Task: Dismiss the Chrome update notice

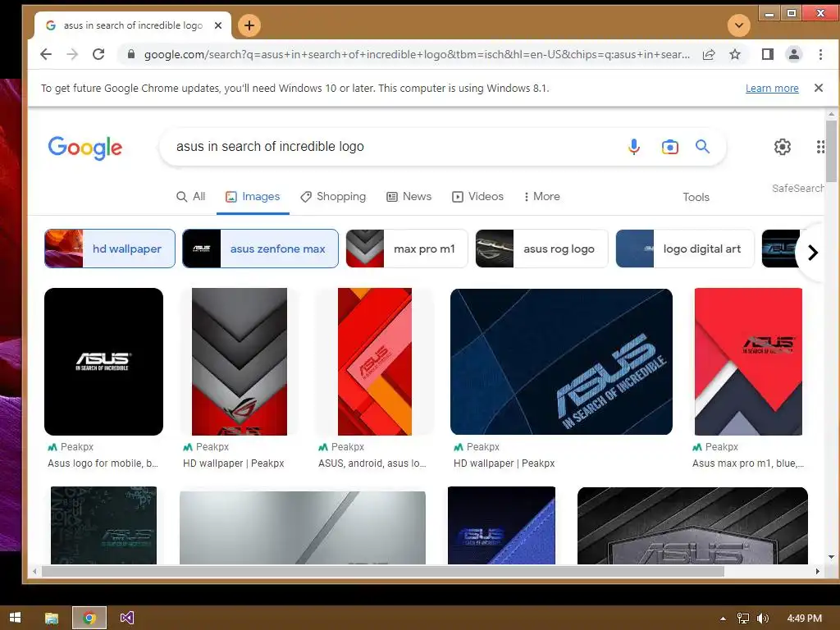Action: tap(819, 88)
